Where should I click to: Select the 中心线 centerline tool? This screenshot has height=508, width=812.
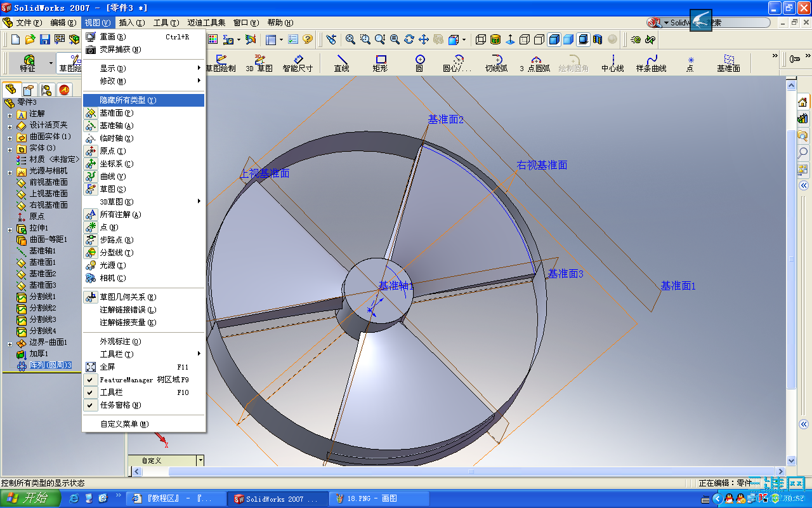[x=613, y=63]
